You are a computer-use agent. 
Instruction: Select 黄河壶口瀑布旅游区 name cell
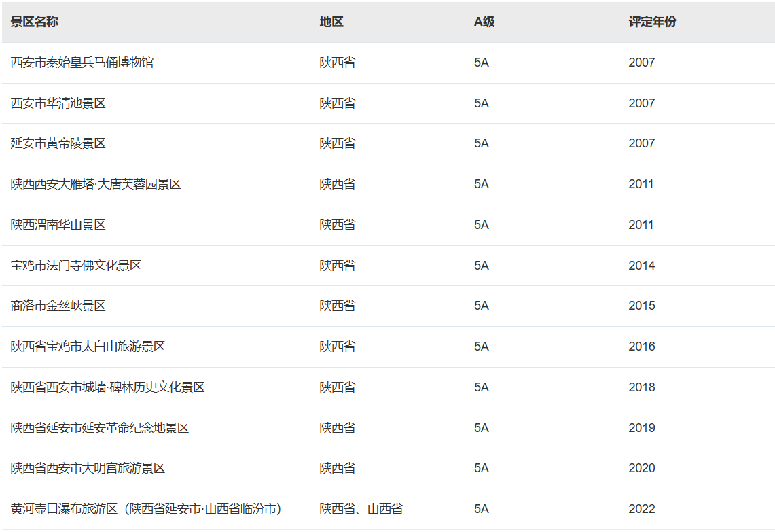coord(146,509)
